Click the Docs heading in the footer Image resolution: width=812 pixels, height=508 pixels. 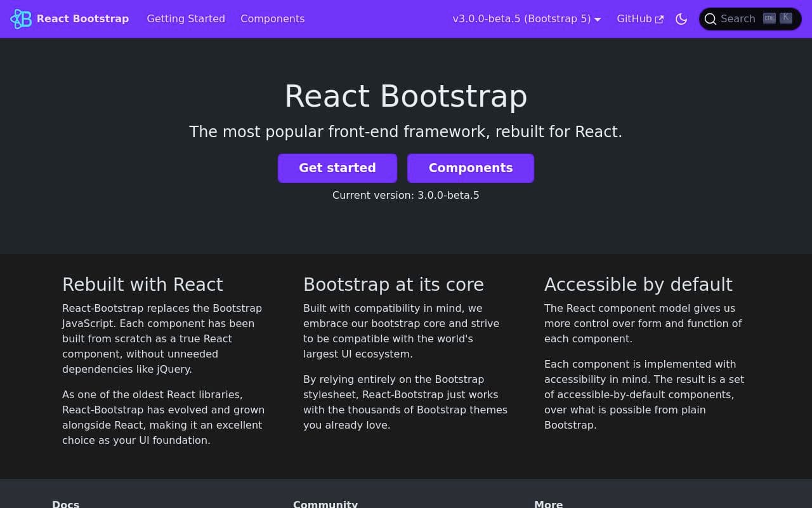tap(66, 504)
